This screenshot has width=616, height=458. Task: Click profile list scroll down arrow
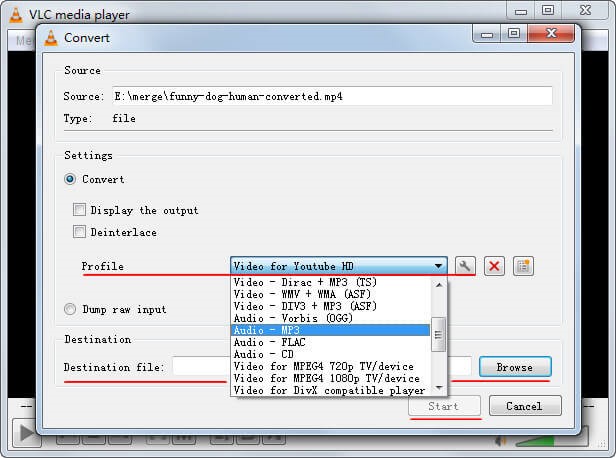tap(439, 388)
